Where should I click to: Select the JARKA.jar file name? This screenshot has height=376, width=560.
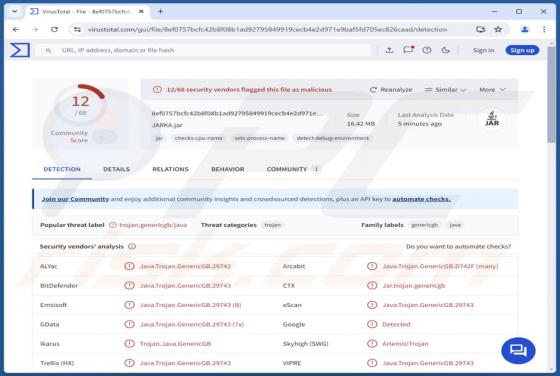click(167, 125)
